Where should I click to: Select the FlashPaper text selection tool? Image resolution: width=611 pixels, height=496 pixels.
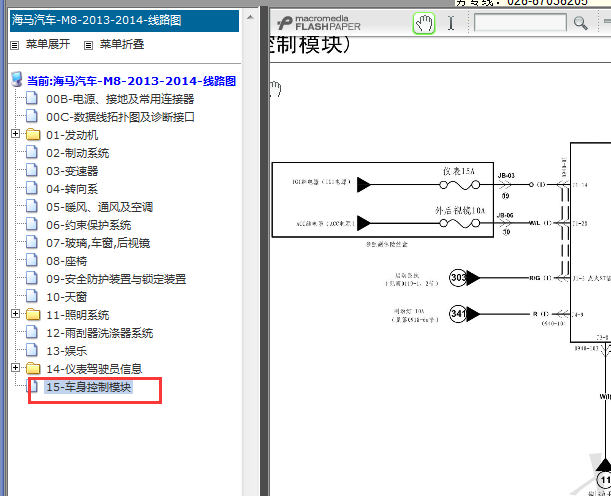click(451, 23)
